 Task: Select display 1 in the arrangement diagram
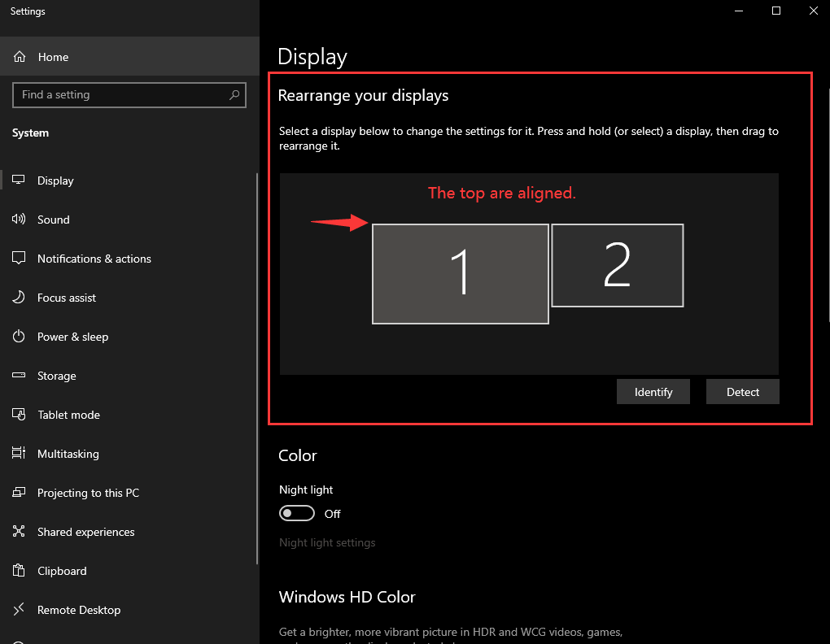pyautogui.click(x=461, y=273)
